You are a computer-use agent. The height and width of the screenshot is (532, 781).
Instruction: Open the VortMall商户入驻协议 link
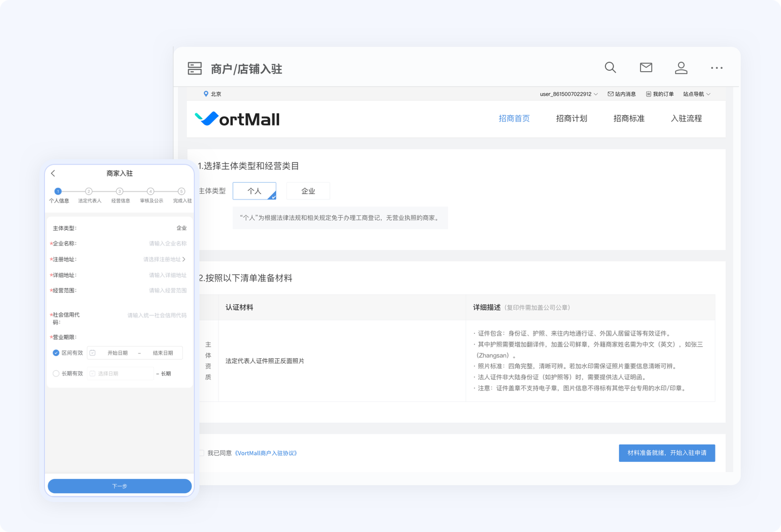click(x=266, y=453)
